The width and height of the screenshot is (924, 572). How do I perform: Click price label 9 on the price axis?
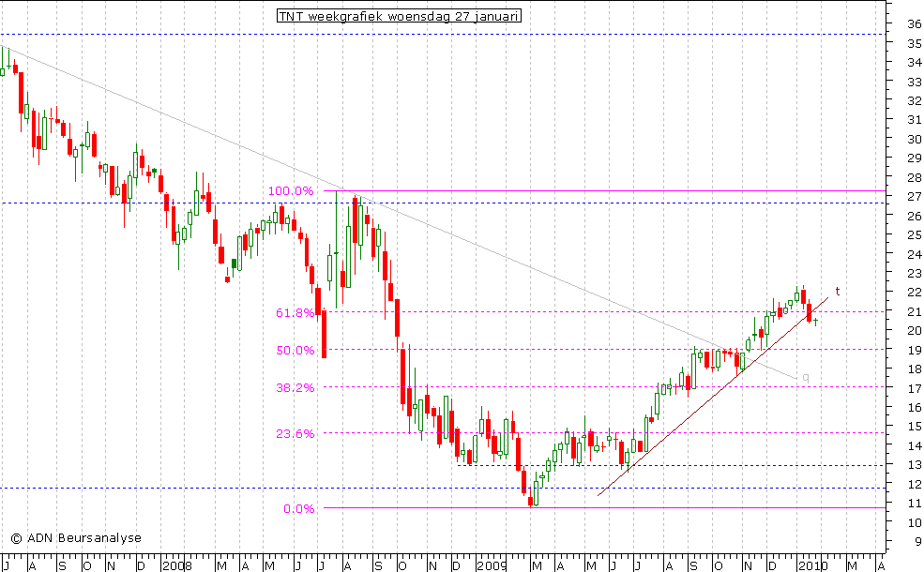tap(918, 543)
